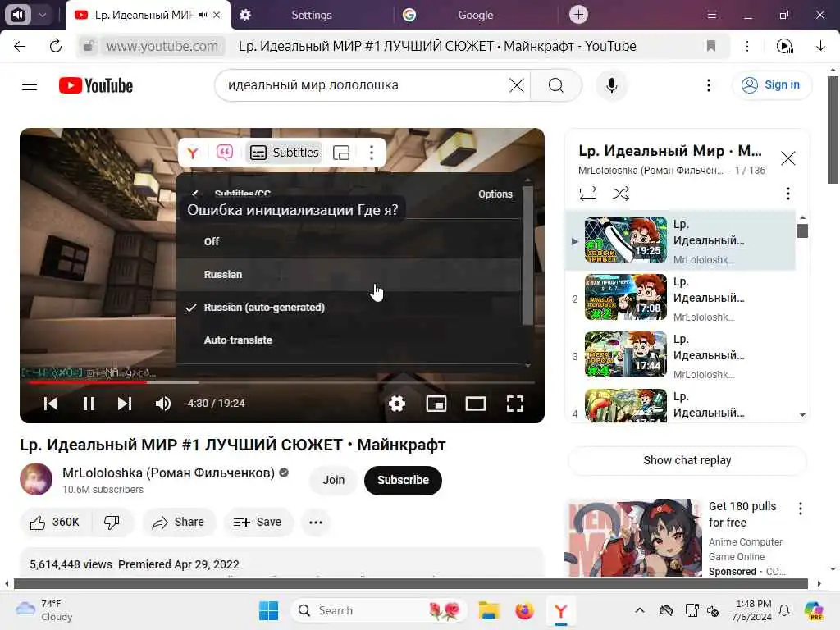Screen dimensions: 840x630
Task: Expand the tab group dropdown arrow
Action: (43, 15)
